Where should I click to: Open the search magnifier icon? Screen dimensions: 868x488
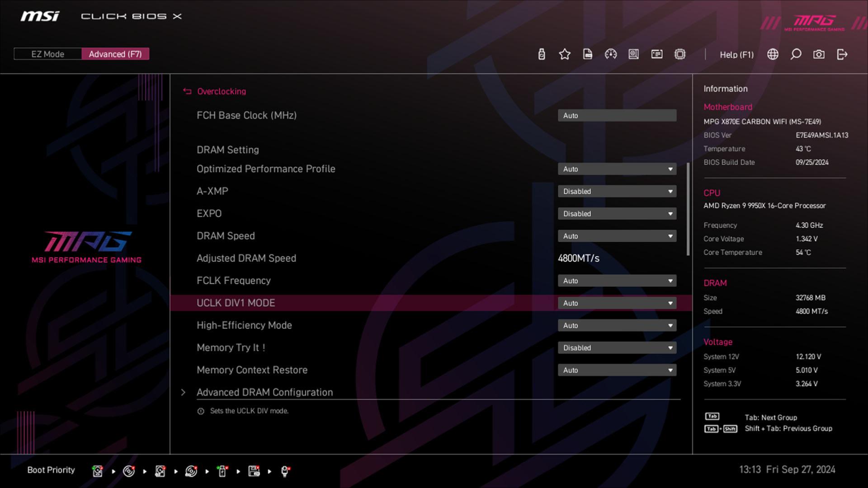point(796,54)
